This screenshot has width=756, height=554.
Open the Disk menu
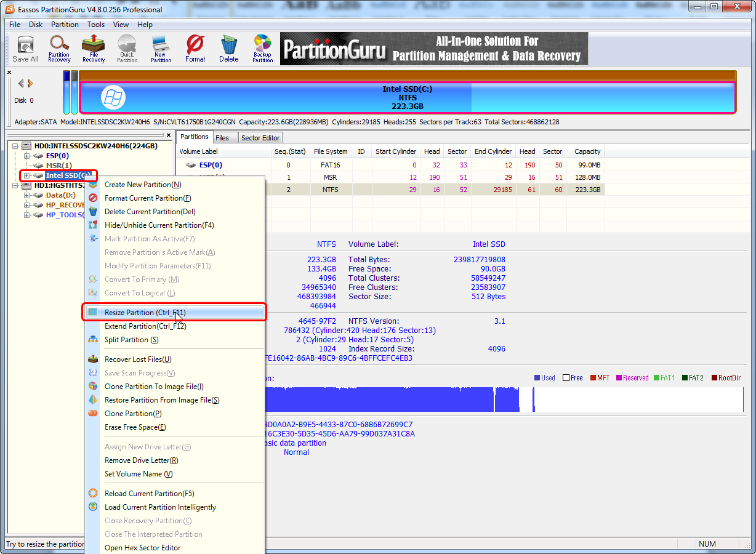click(x=36, y=25)
